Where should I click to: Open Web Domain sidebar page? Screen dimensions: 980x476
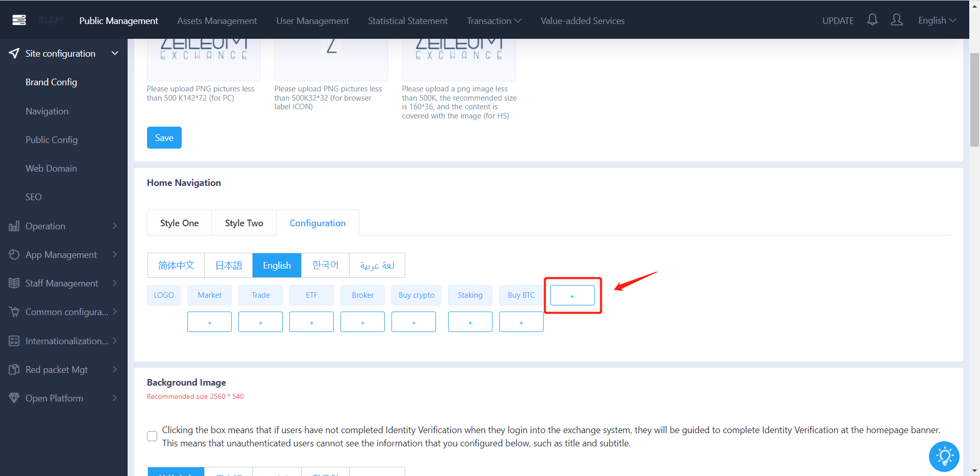click(x=51, y=168)
